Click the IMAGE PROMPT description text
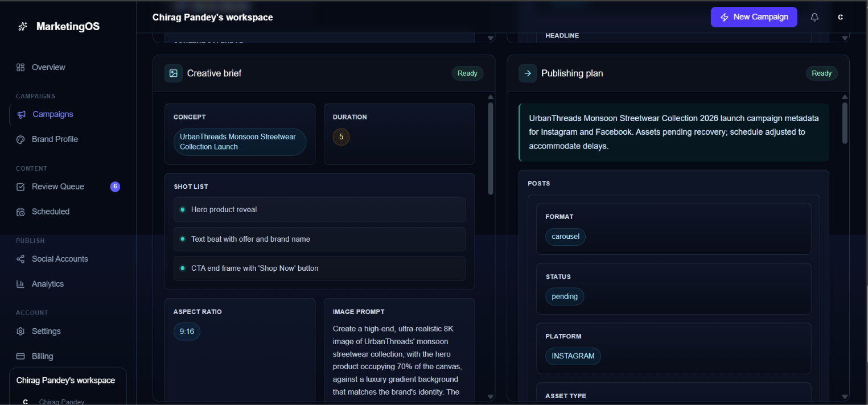This screenshot has height=405, width=868. pyautogui.click(x=397, y=361)
